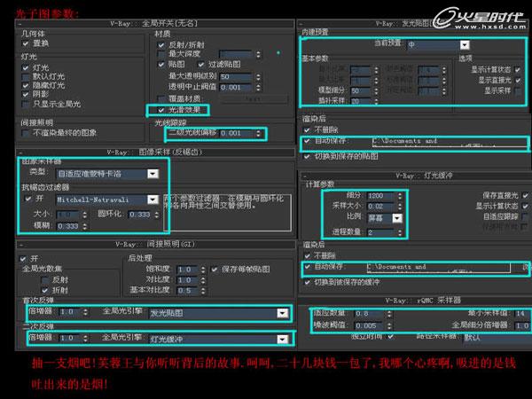Viewport: 532px width, 399px height.
Task: Toggle light cache 显示计算状态 checkbox
Action: [525, 206]
